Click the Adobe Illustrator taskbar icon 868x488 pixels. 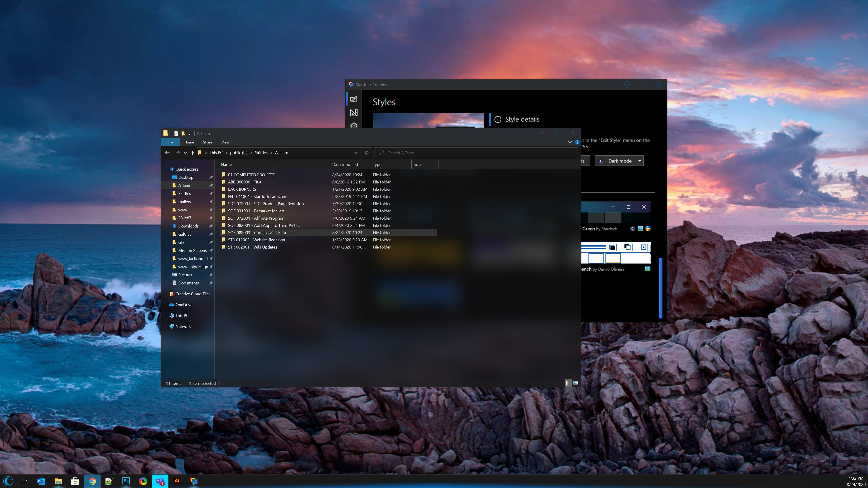coord(177,481)
